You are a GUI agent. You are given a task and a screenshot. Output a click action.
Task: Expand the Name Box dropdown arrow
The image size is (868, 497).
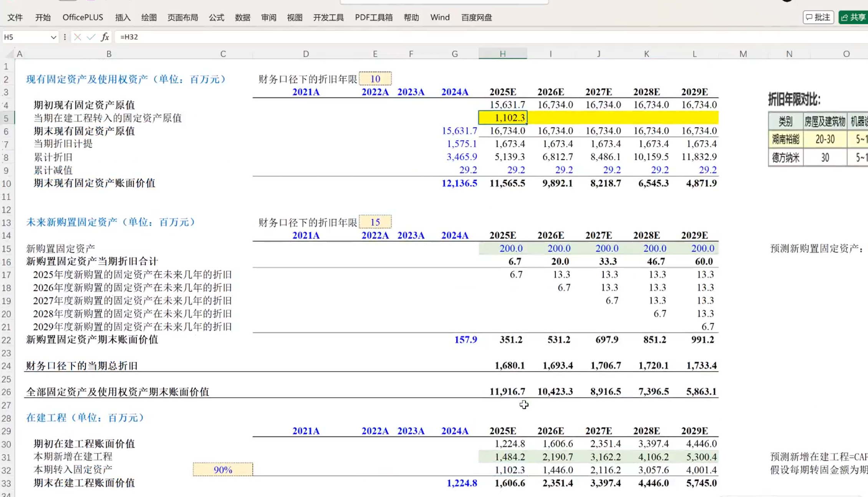(53, 37)
